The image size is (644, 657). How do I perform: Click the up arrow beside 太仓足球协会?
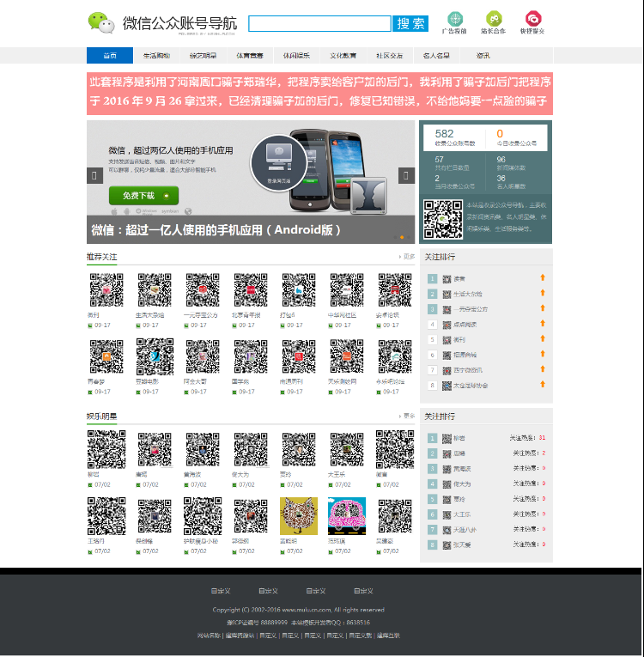click(x=543, y=384)
